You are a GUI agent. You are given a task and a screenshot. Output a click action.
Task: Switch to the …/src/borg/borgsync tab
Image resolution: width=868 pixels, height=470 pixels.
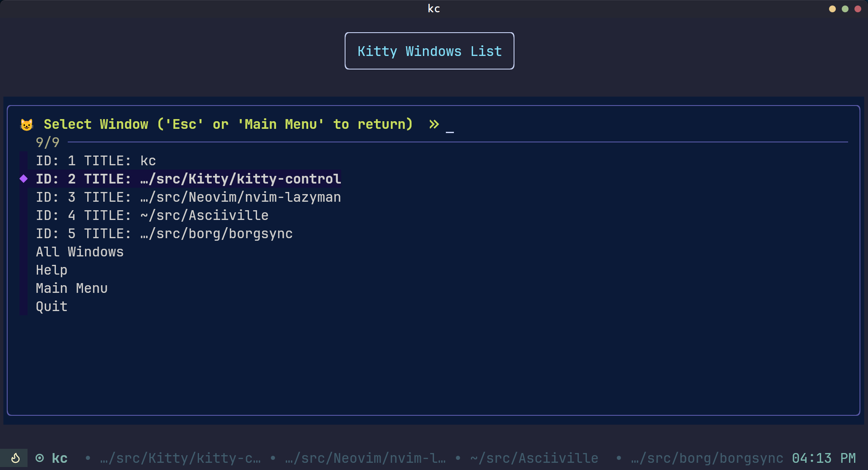point(707,458)
